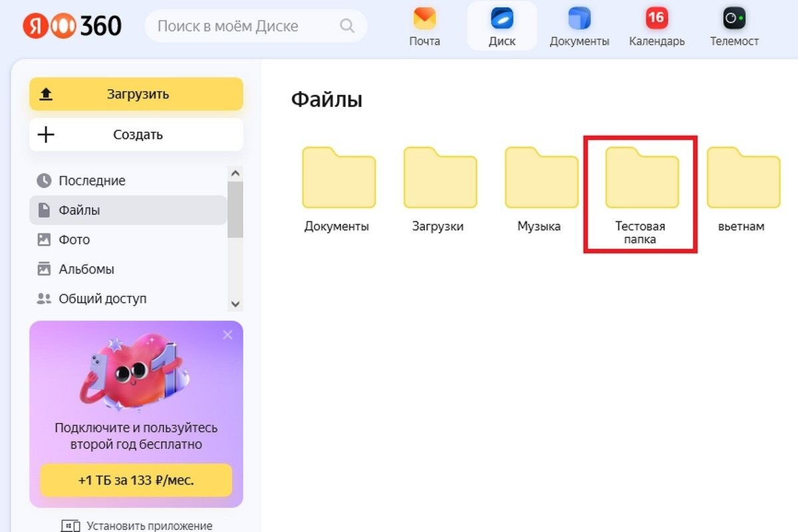Click the sidebar scrollbar thumb

235,209
